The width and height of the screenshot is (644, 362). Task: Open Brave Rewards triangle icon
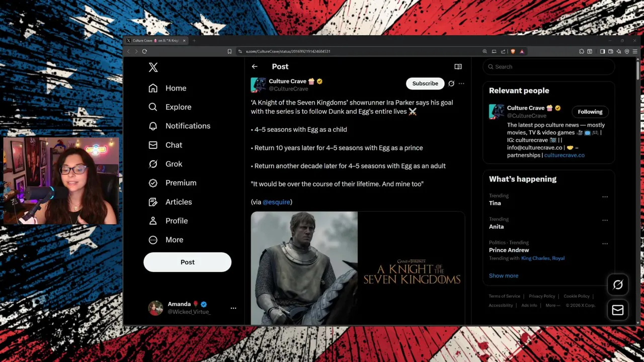pos(522,51)
